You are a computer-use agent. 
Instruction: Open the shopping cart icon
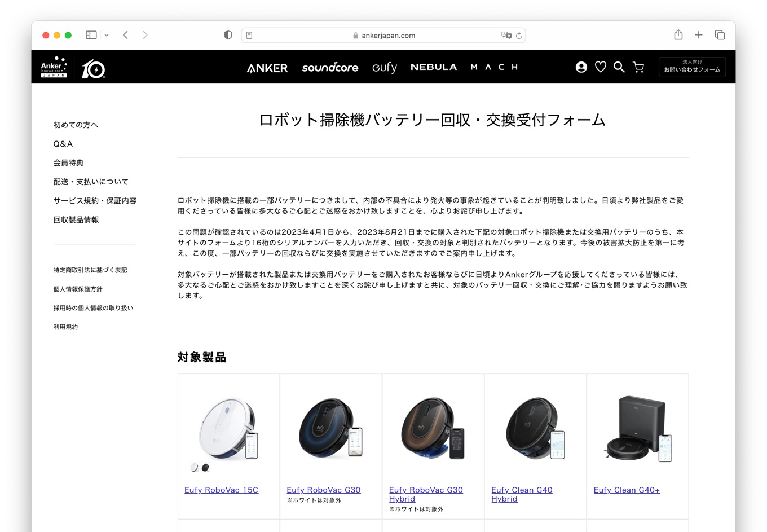tap(638, 67)
